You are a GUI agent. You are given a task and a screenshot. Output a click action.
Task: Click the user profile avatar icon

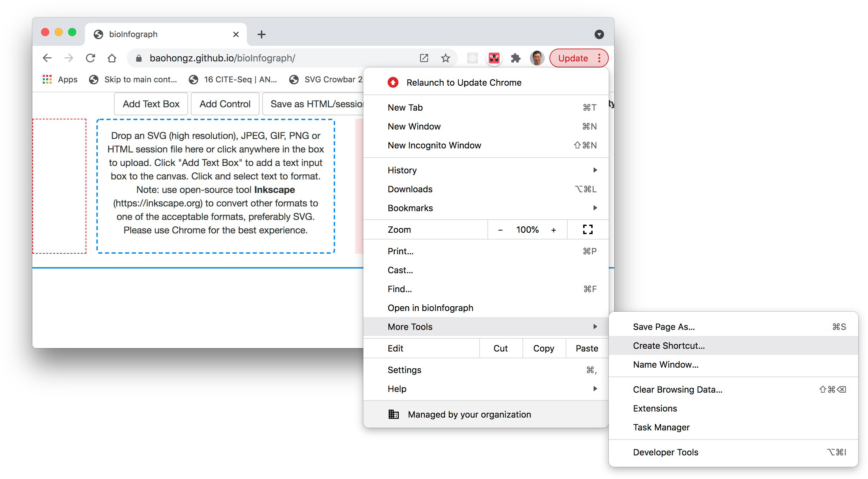click(537, 58)
